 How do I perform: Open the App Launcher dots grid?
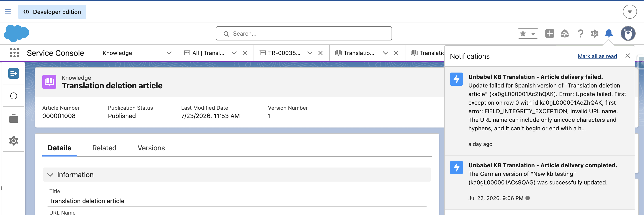point(14,53)
